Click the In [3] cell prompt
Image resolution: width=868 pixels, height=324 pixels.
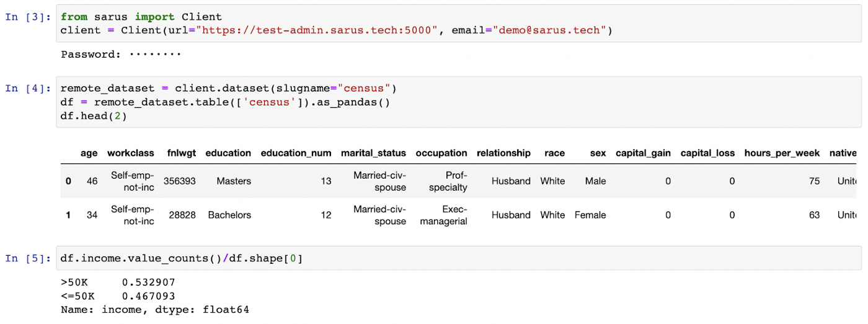coord(28,17)
